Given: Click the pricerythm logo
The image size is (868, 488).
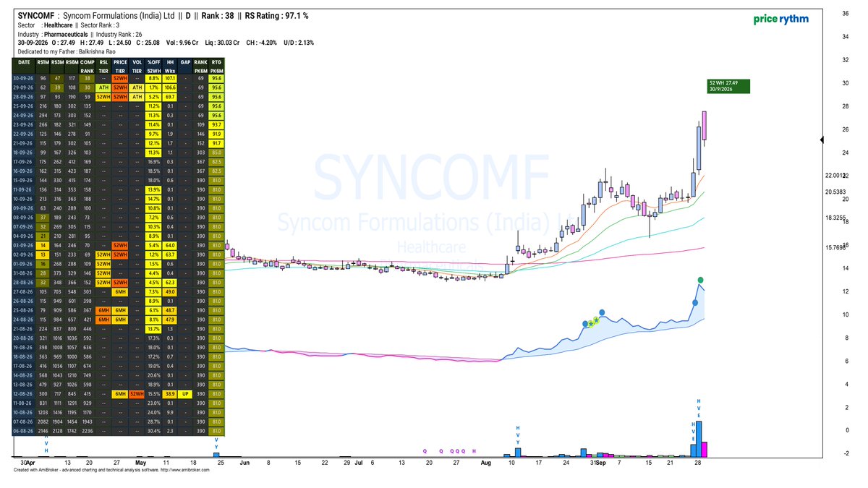Looking at the screenshot, I should click(x=780, y=20).
